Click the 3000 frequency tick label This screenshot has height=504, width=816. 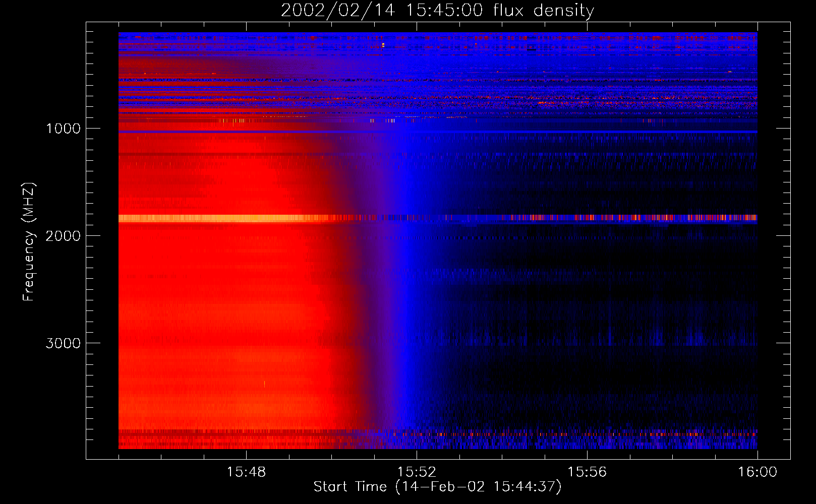[63, 343]
